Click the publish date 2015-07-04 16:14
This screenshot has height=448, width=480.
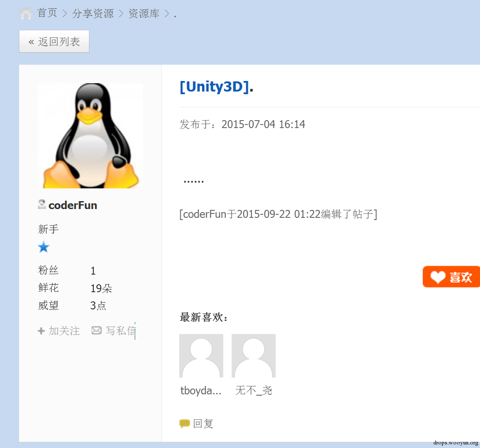[x=263, y=124]
